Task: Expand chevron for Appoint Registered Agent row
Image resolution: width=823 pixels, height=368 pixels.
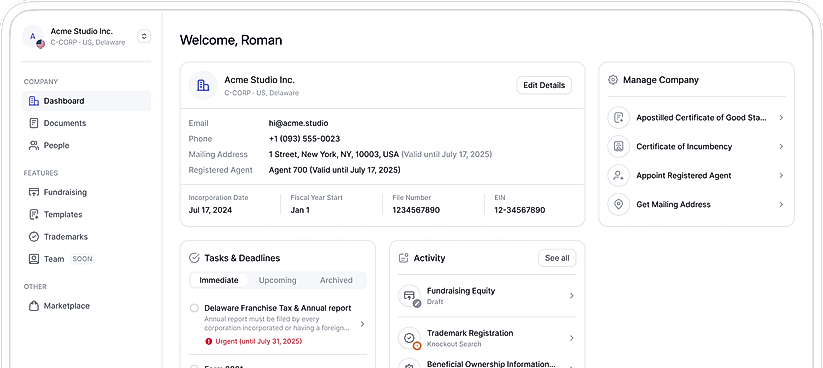Action: coord(781,175)
